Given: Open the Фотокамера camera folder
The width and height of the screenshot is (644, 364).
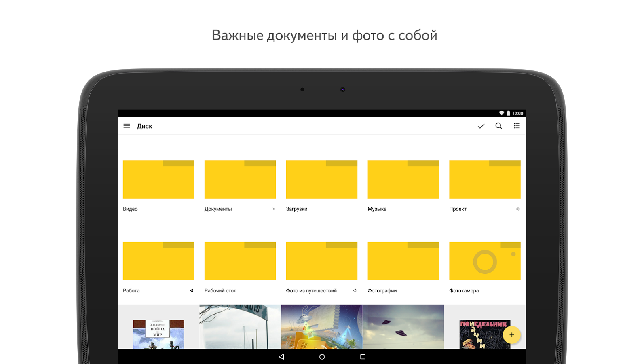Looking at the screenshot, I should (x=485, y=261).
